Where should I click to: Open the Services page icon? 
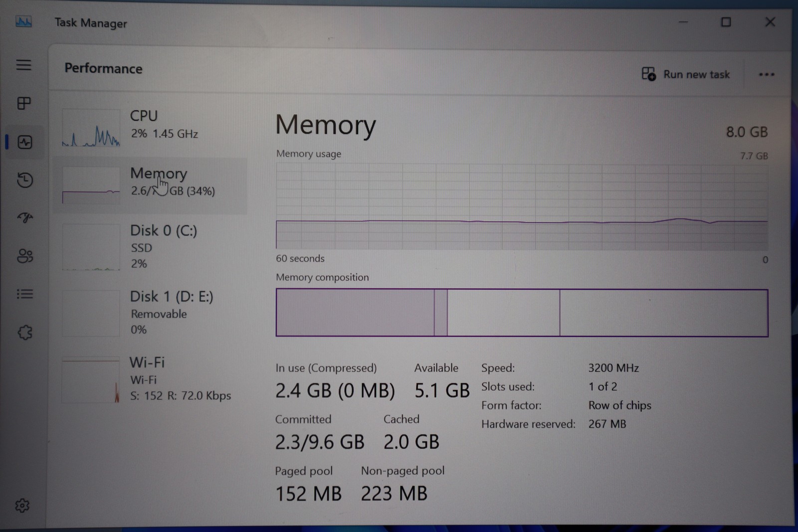click(x=25, y=333)
